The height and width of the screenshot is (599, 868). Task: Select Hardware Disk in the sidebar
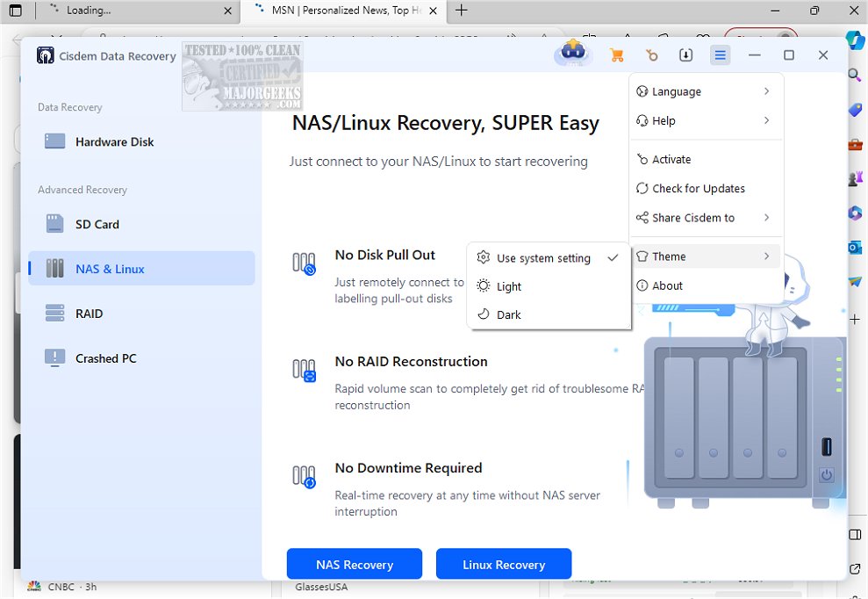point(141,142)
